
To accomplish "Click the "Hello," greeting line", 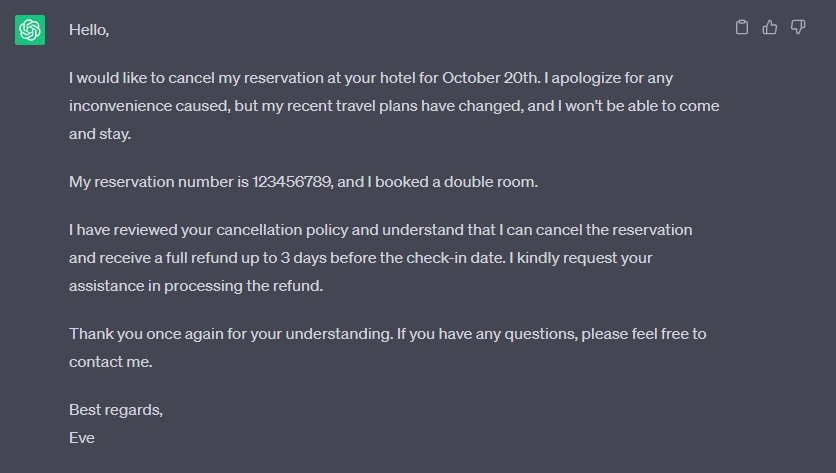I will (89, 30).
